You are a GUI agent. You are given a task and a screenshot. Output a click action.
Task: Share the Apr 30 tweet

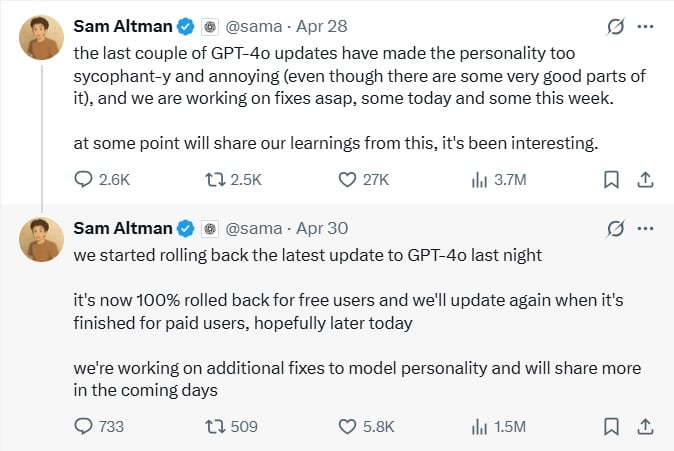click(x=645, y=426)
